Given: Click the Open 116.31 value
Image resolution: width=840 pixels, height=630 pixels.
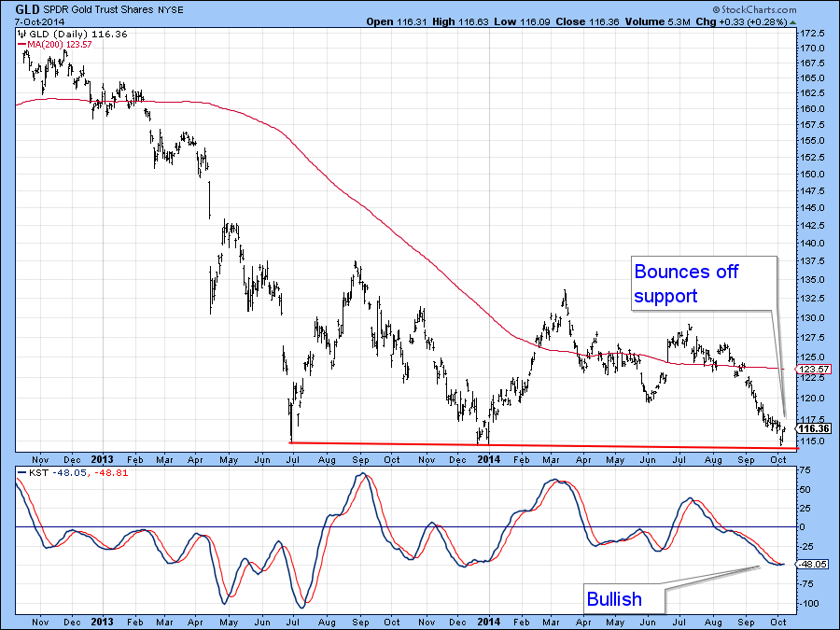Looking at the screenshot, I should coord(396,22).
